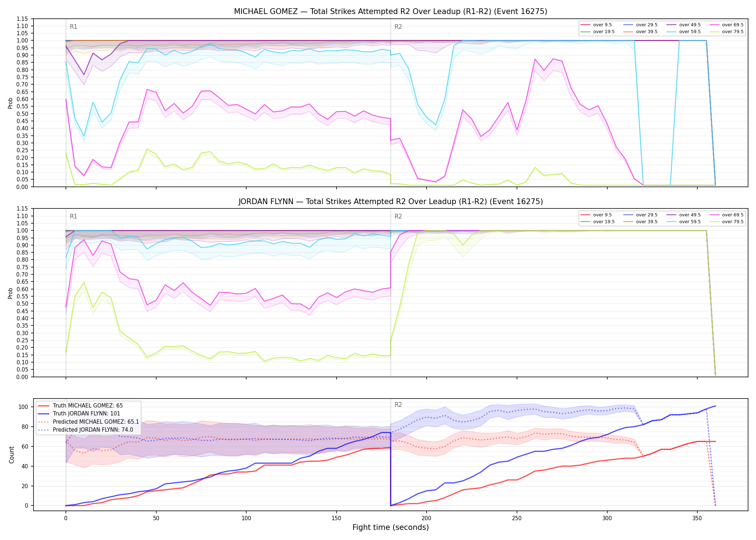Click the 'Prob' label of Flynn chart
This screenshot has height=540, width=756.
click(x=10, y=293)
